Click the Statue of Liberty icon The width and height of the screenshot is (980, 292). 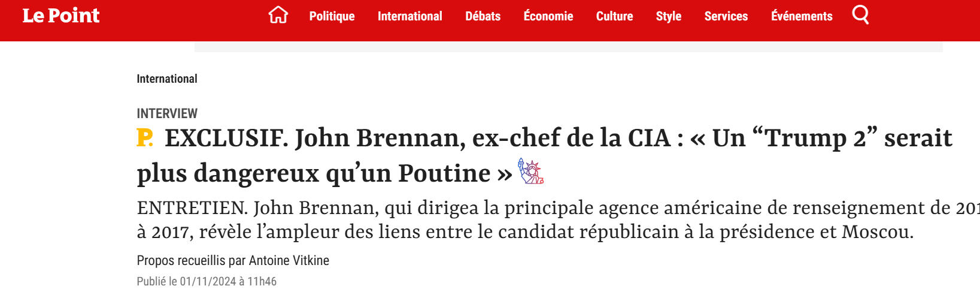pos(530,171)
